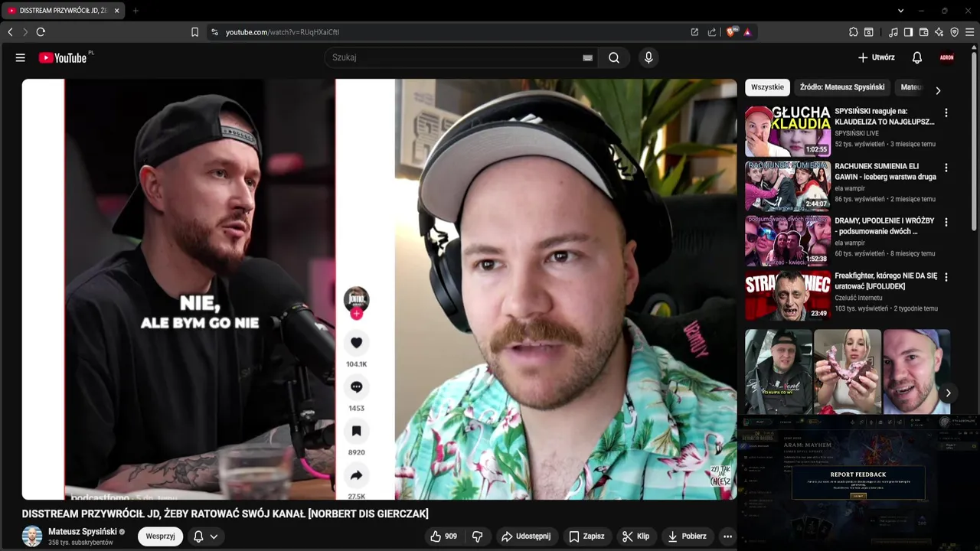Switch to the DISSTREAM browser tab
The image size is (980, 551).
tap(63, 11)
